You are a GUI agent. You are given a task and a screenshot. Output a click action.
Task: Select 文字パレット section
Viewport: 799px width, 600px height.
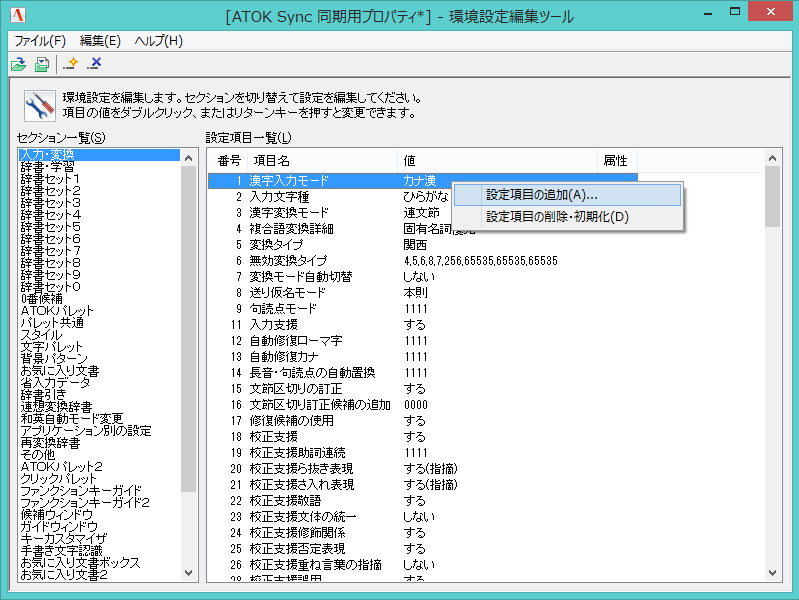tap(99, 347)
